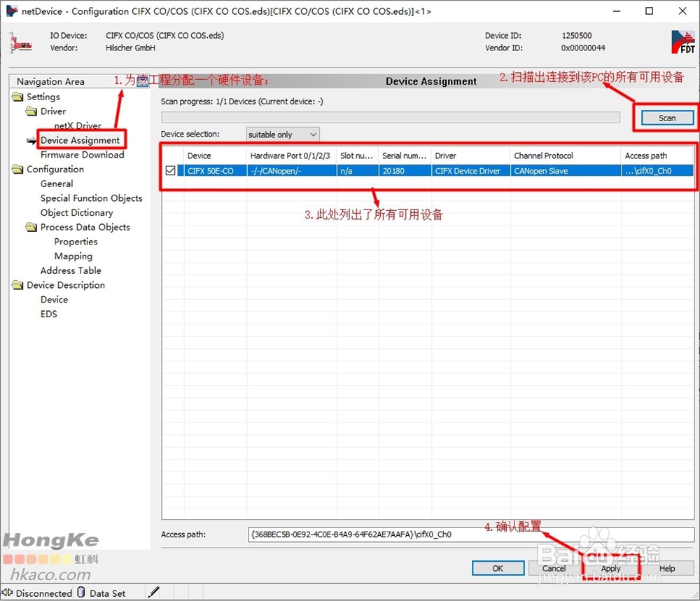
Task: Click the scan progress bar
Action: coord(391,117)
